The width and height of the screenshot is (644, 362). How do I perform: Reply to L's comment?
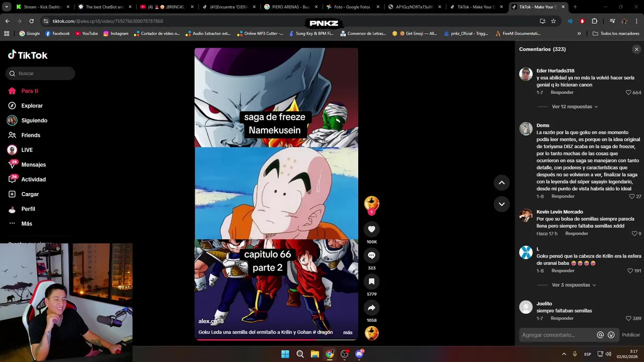[x=563, y=271]
